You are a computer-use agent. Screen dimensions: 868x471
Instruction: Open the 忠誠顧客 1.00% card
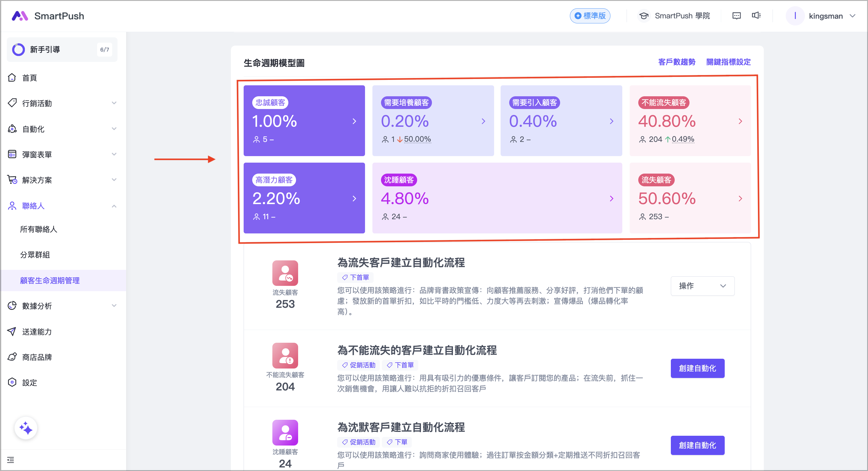304,121
